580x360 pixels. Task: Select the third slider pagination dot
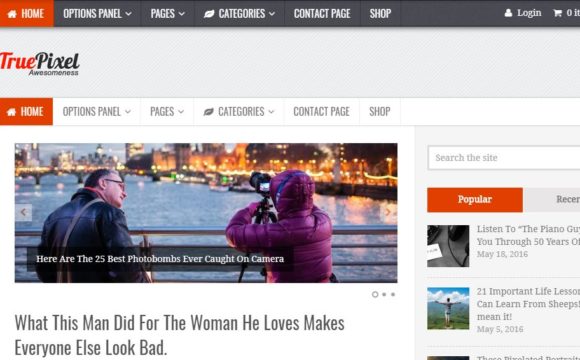393,295
